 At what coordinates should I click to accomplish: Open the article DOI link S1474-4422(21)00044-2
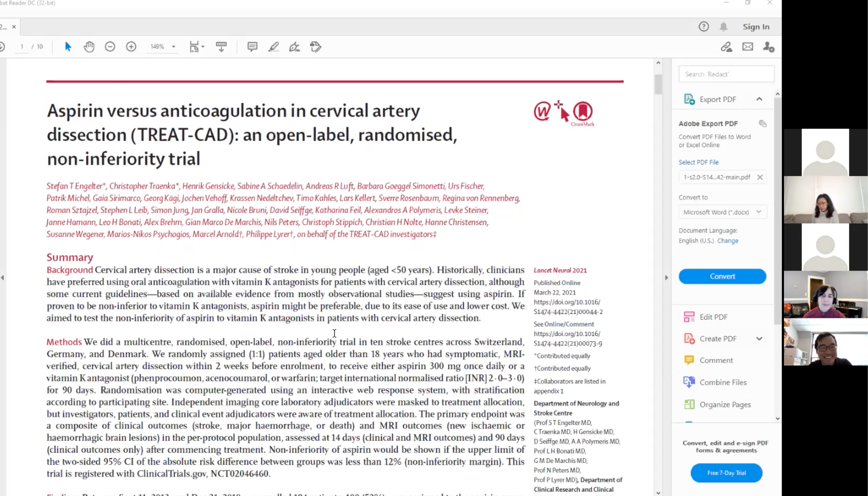point(568,306)
